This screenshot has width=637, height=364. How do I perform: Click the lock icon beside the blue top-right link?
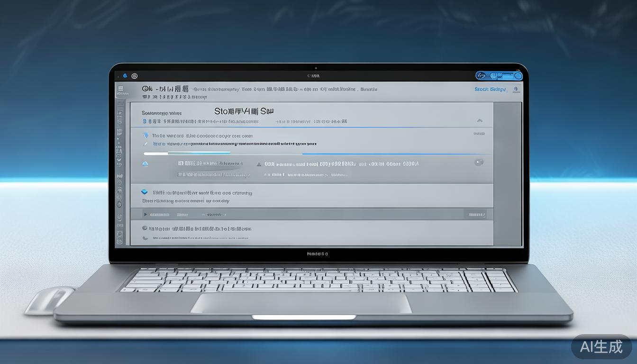(516, 89)
